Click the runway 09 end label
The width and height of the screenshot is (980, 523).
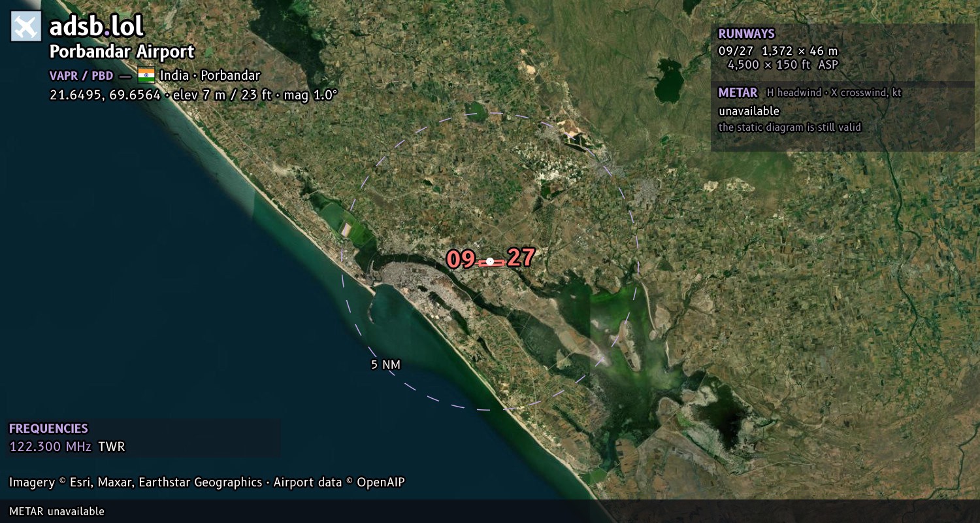coord(461,260)
